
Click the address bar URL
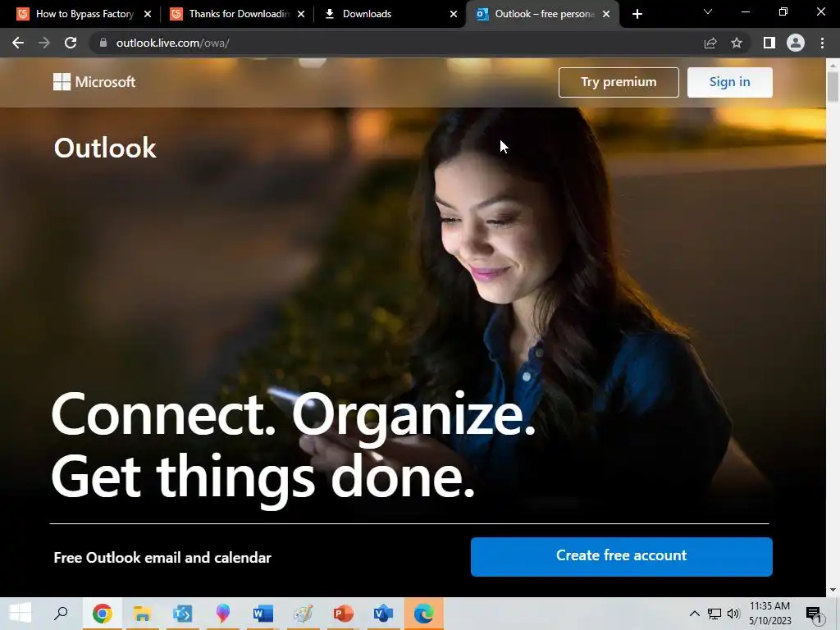point(172,43)
